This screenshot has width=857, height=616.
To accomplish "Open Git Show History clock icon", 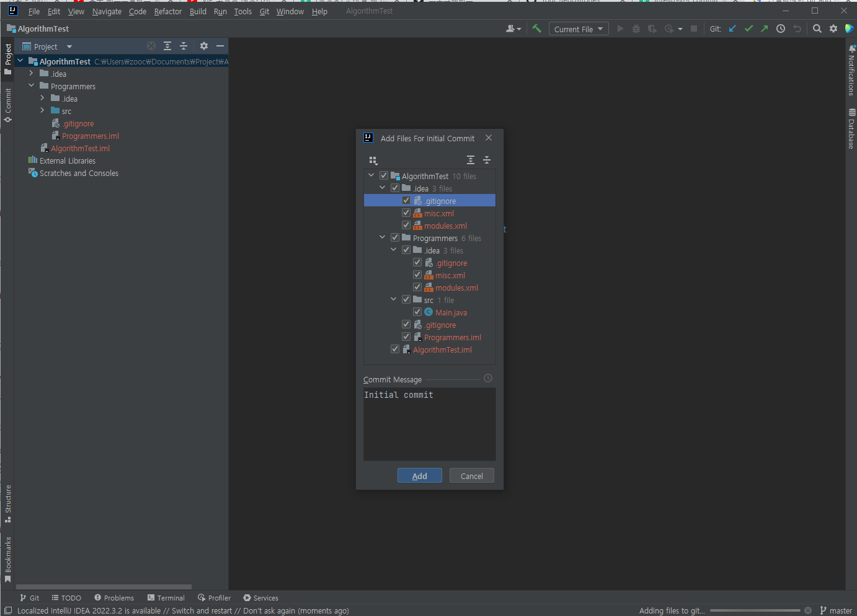I will [x=781, y=29].
